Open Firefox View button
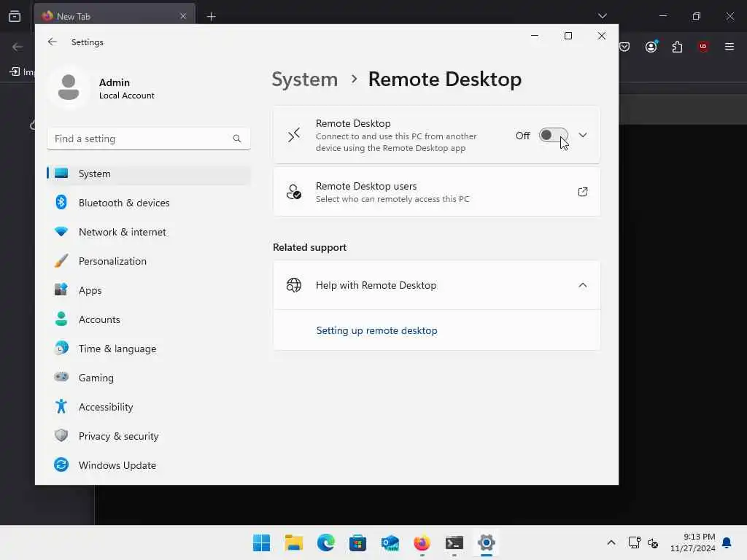747x560 pixels. (15, 16)
